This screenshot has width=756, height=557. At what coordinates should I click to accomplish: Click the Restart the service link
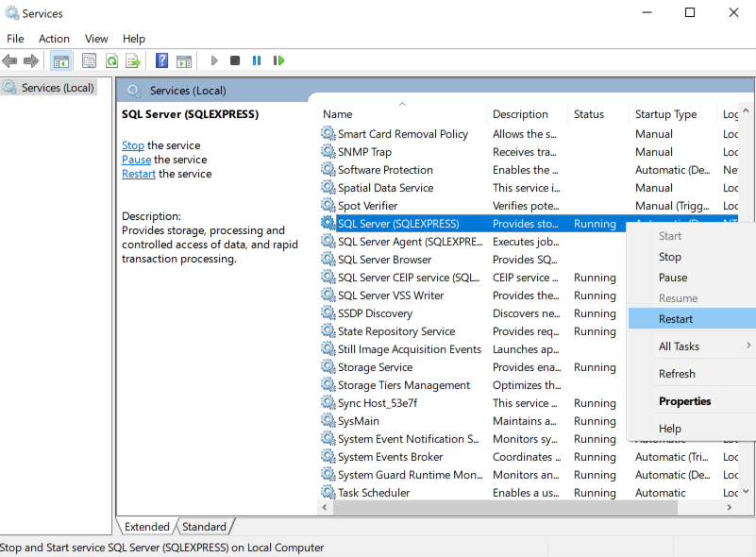(x=139, y=174)
